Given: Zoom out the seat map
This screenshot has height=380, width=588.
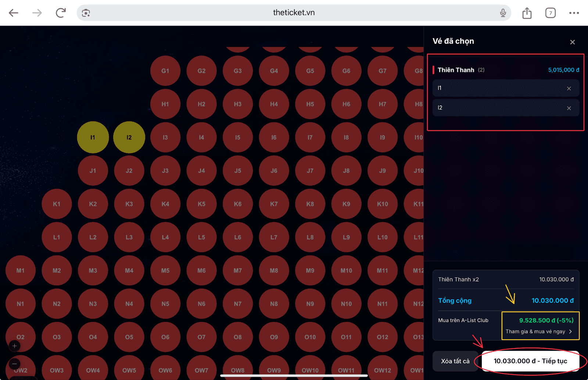Looking at the screenshot, I should point(15,364).
